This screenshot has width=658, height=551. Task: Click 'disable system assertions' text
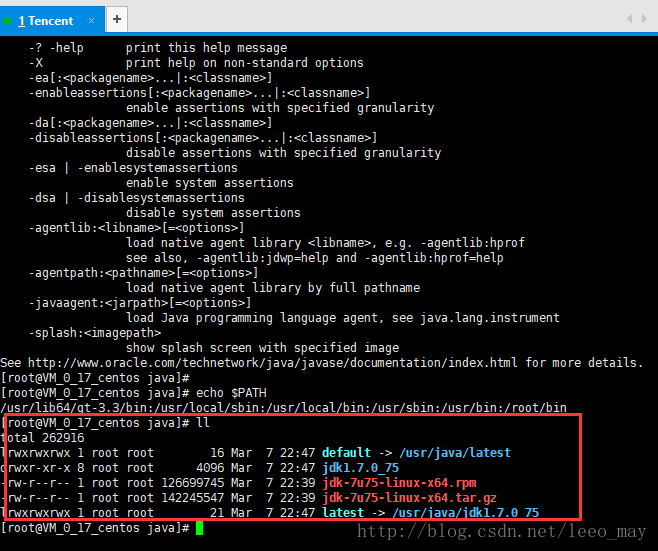click(x=213, y=213)
